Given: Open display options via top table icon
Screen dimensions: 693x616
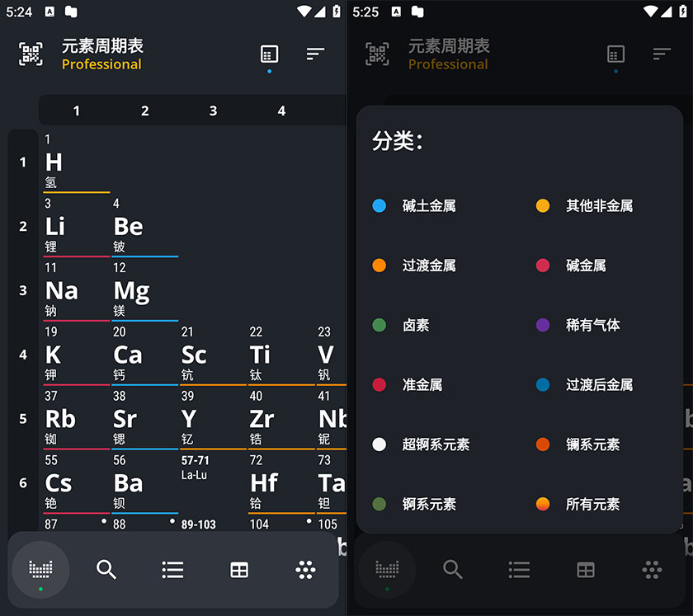Looking at the screenshot, I should click(x=268, y=54).
